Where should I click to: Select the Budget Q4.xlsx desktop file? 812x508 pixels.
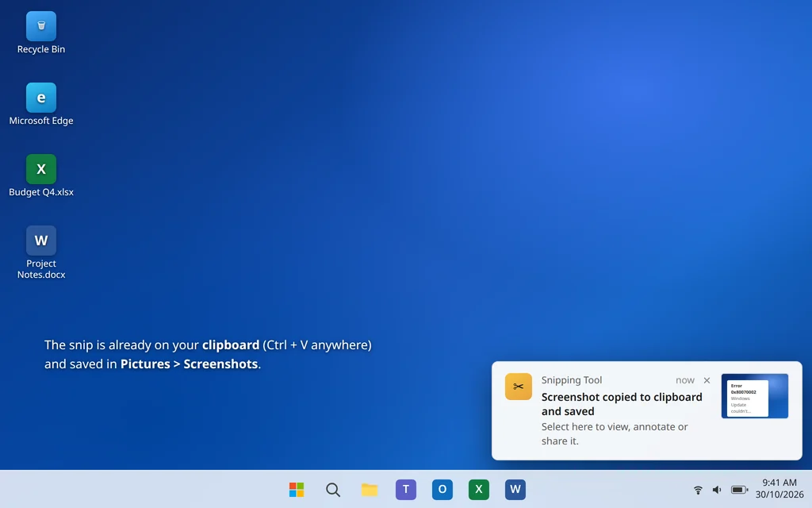41,175
